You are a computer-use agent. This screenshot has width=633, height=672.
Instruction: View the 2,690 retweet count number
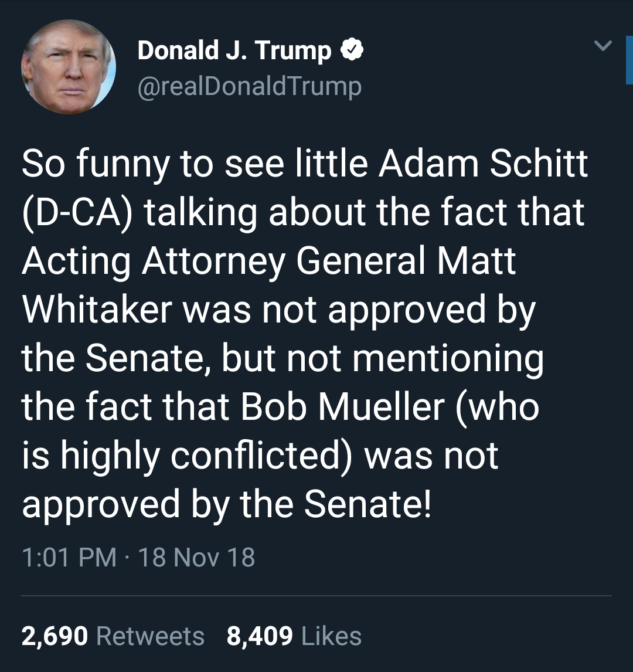55,636
